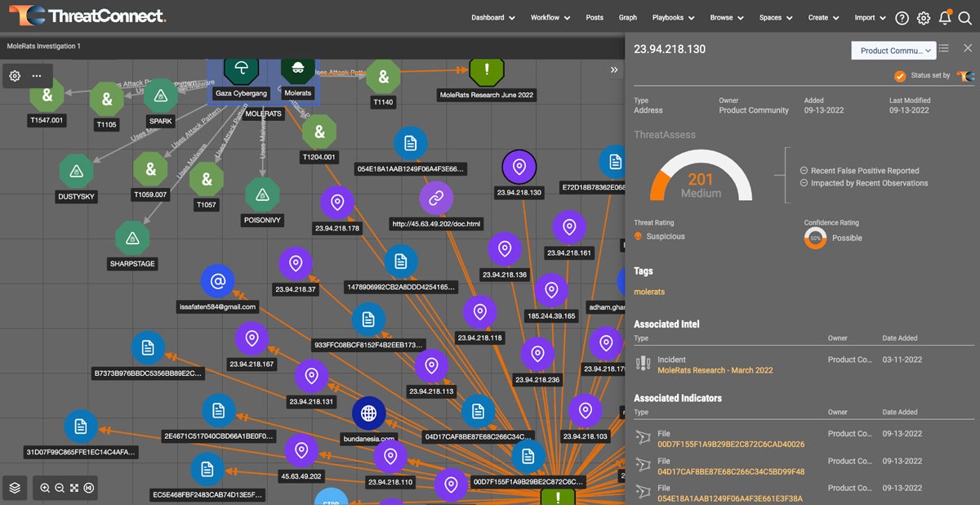980x505 pixels.
Task: Select the 23.94.218.130 address node
Action: pos(519,167)
